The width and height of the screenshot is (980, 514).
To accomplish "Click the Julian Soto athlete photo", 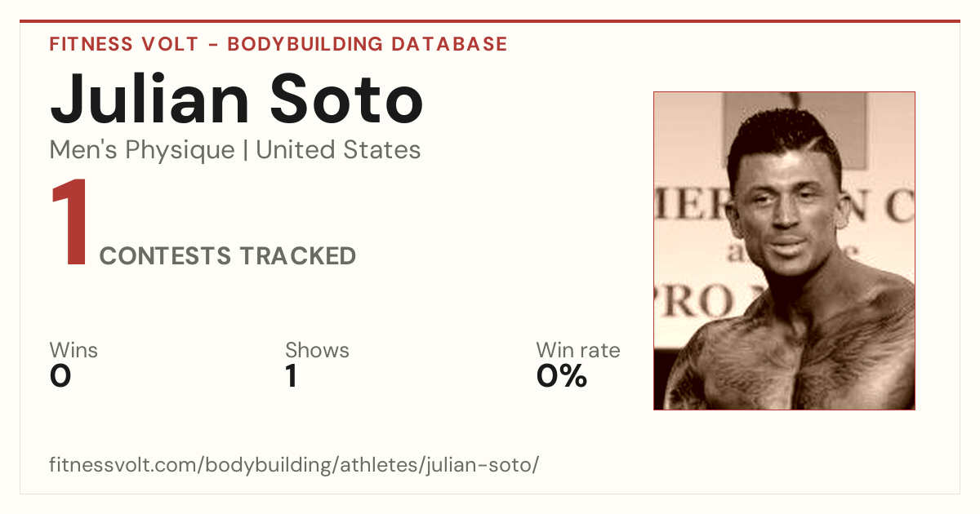I will point(784,250).
